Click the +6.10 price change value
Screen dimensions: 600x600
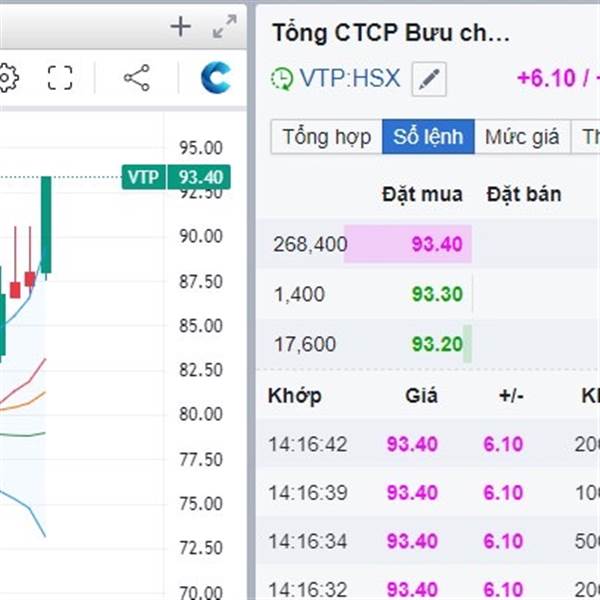coord(546,78)
